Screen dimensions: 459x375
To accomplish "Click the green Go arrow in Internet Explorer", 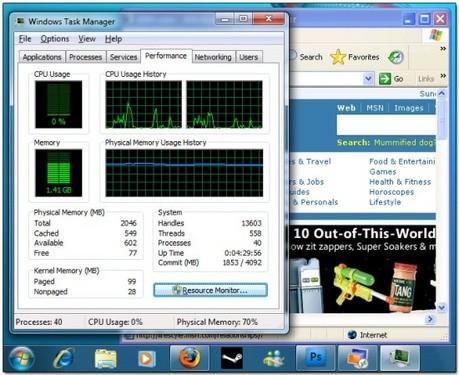I will coord(385,79).
